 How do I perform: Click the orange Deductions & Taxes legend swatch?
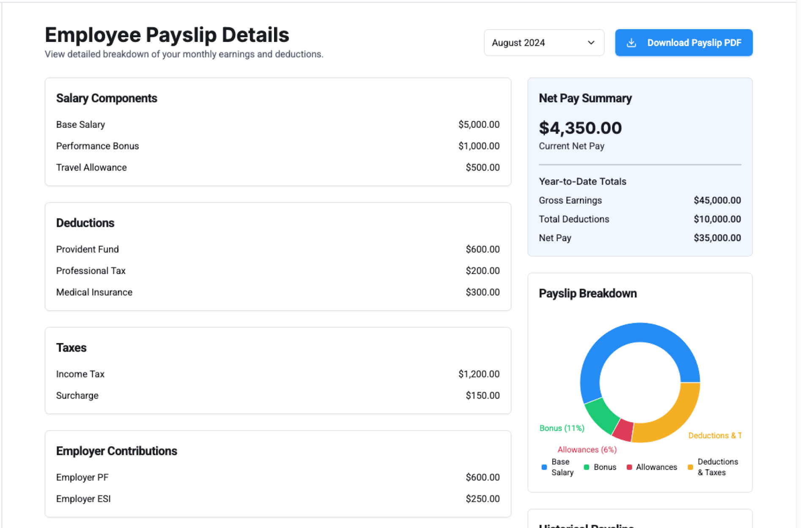point(690,467)
